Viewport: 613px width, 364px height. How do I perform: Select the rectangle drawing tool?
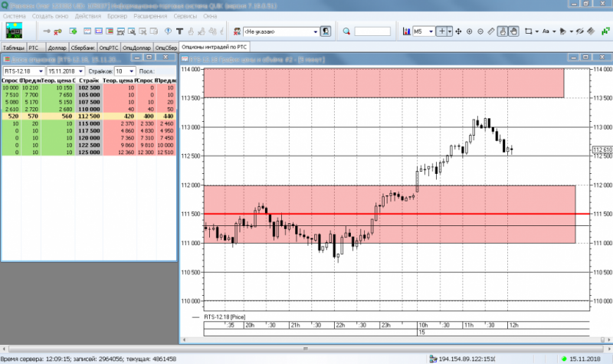(x=529, y=31)
